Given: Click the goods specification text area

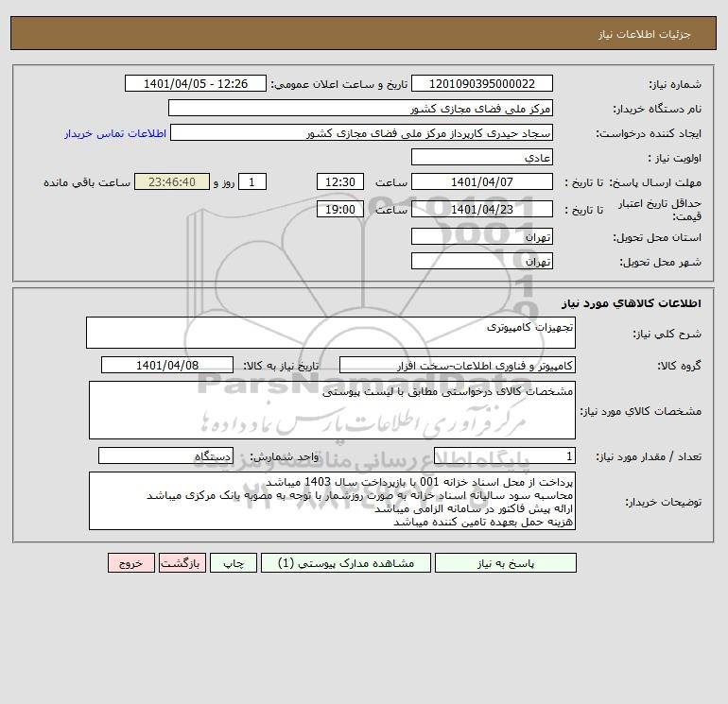Looking at the screenshot, I should coord(332,410).
